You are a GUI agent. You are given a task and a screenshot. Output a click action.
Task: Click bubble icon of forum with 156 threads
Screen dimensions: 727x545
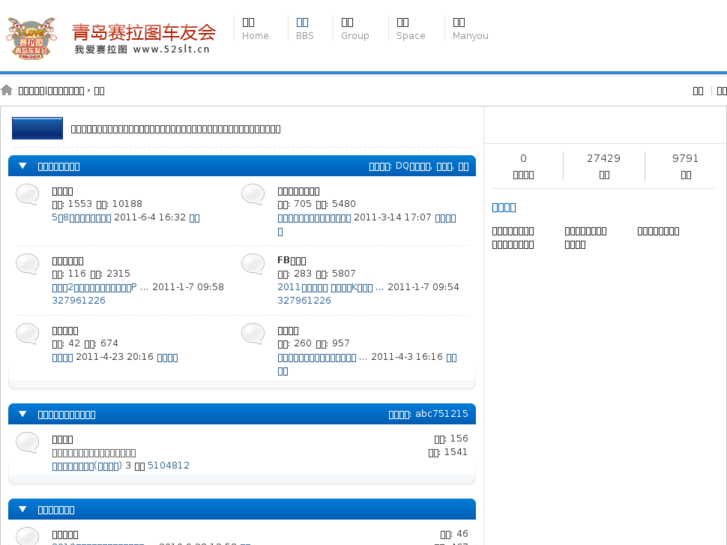click(27, 442)
